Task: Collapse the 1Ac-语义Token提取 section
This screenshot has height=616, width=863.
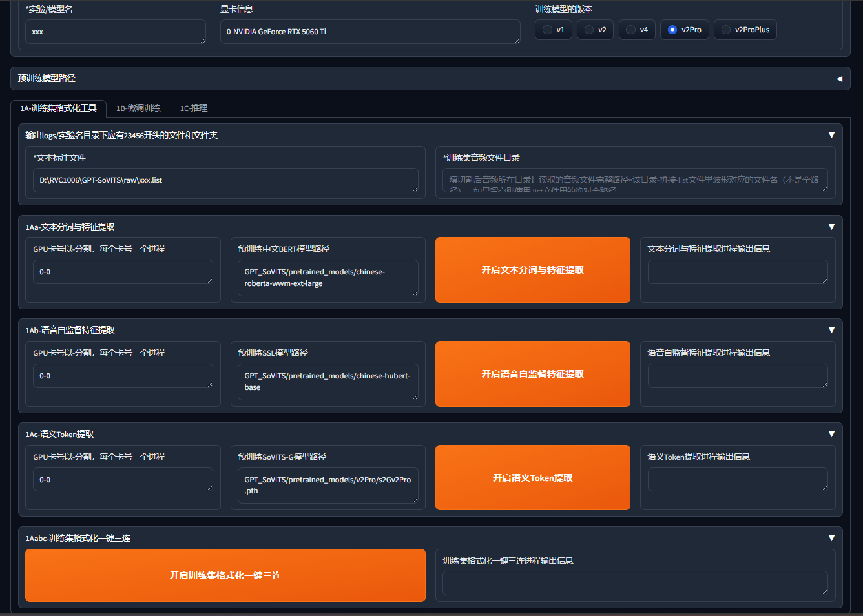Action: tap(831, 434)
